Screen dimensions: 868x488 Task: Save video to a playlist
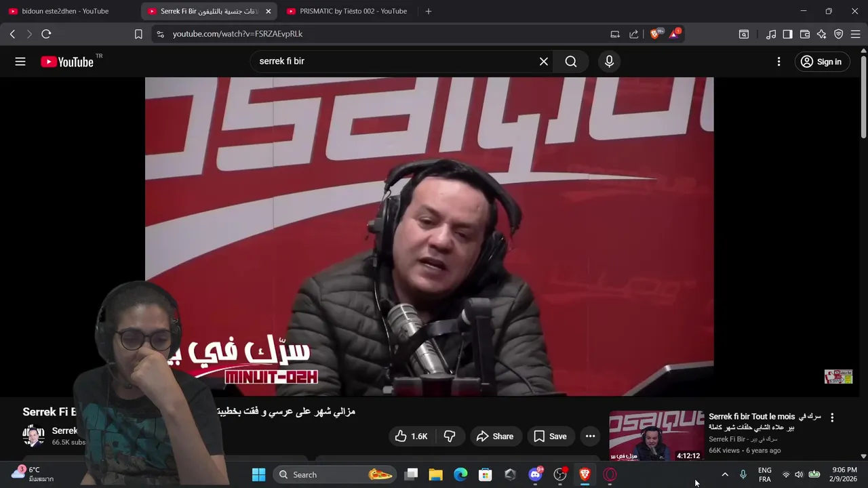click(550, 436)
